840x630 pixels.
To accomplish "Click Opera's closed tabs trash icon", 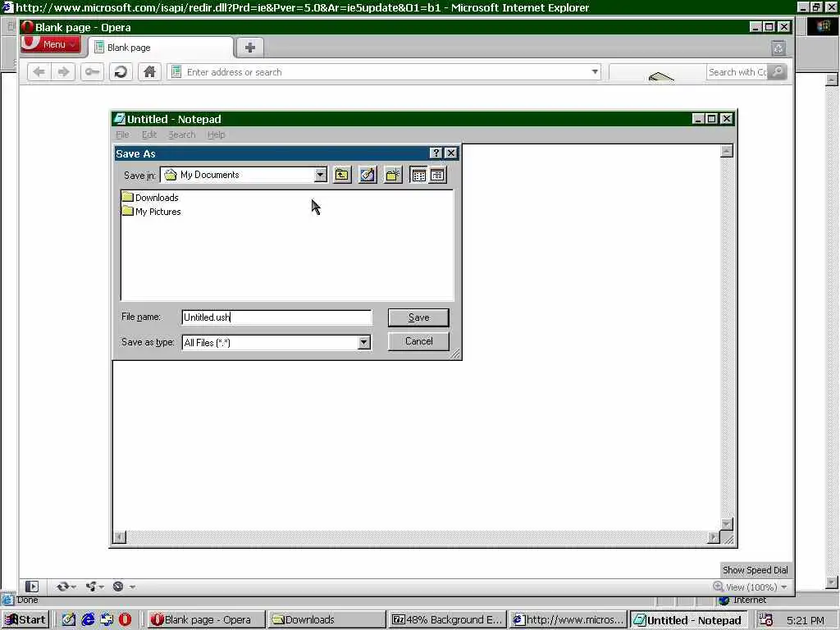I will point(778,48).
